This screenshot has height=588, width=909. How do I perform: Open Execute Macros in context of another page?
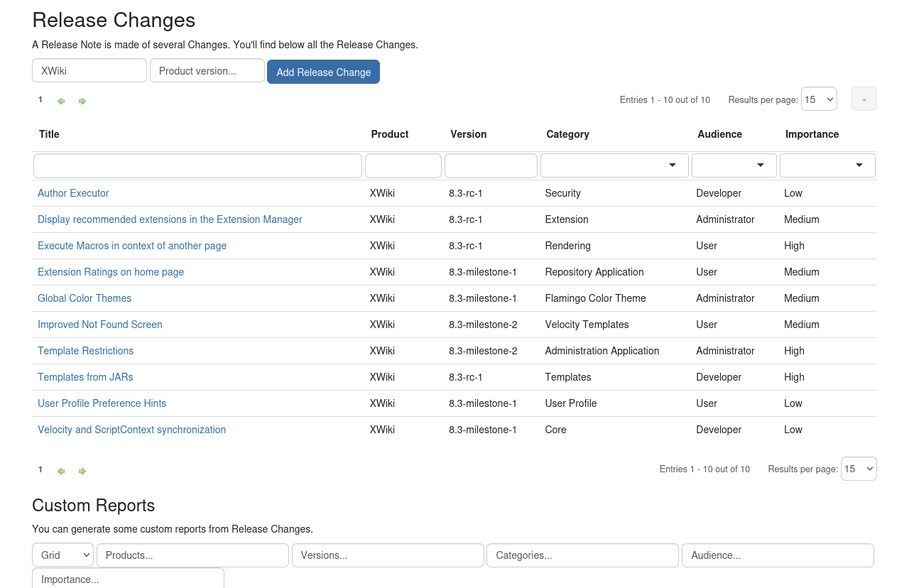click(x=132, y=246)
